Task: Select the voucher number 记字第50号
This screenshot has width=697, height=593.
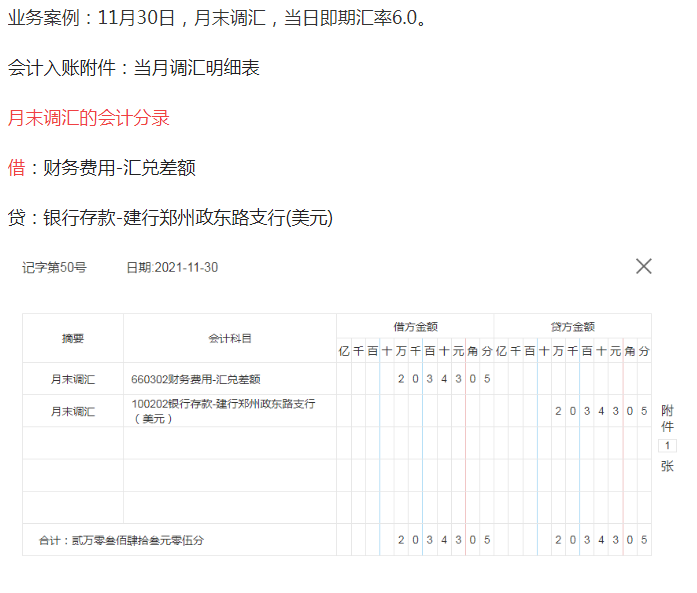Action: 54,268
